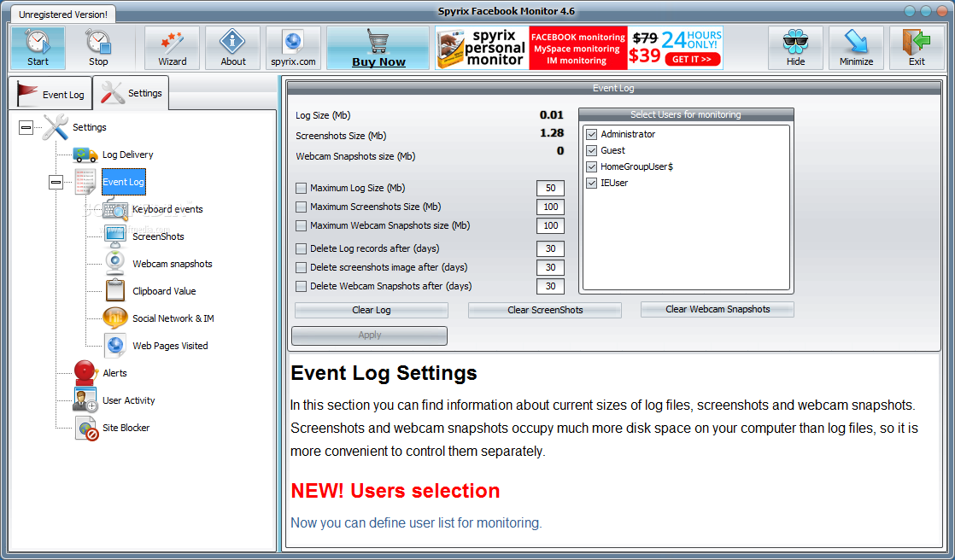Click the ScreenShots monitor icon
The width and height of the screenshot is (955, 560).
pyautogui.click(x=115, y=236)
